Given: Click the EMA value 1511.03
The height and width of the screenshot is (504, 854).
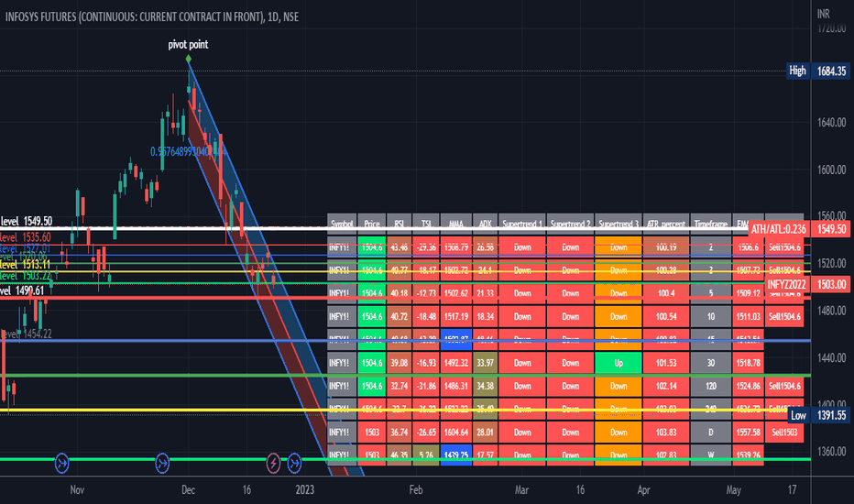Looking at the screenshot, I should pos(748,316).
